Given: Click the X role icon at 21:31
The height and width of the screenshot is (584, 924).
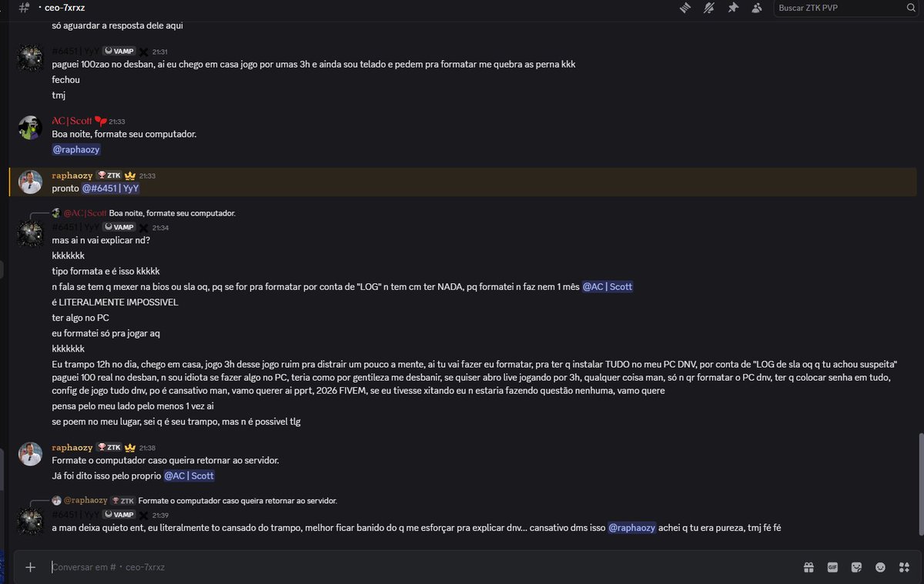Looking at the screenshot, I should point(143,52).
